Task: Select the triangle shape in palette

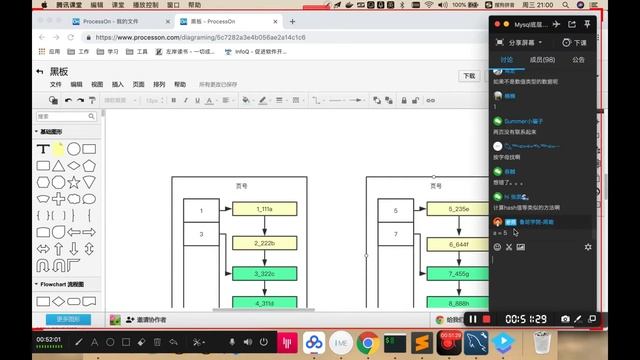Action: tap(58, 166)
